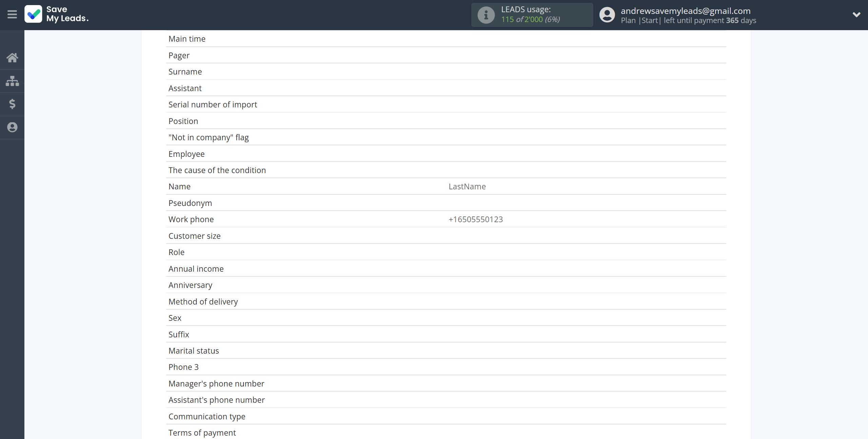Select the '"Not in company" flag' row

tap(446, 138)
